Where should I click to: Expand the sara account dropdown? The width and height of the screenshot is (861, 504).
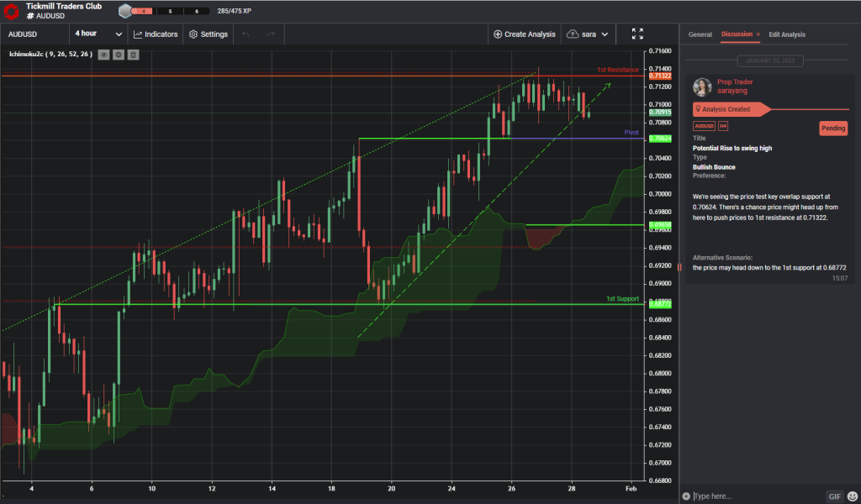coord(588,34)
